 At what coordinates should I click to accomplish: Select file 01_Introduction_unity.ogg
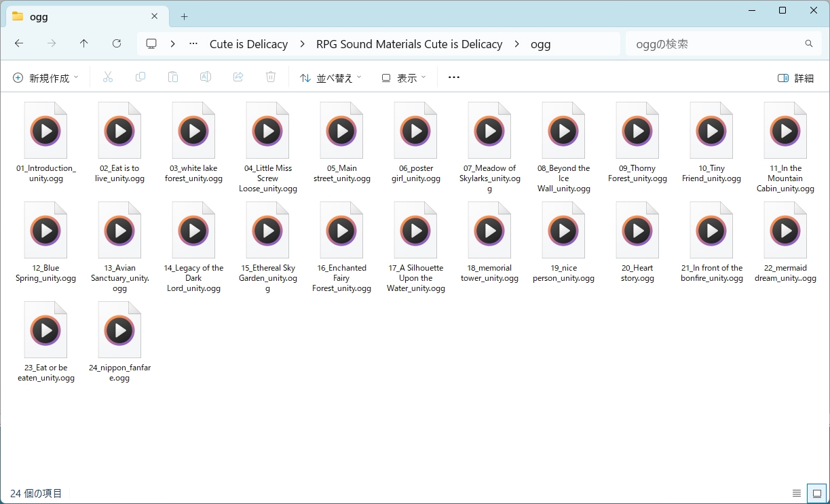[x=46, y=142]
